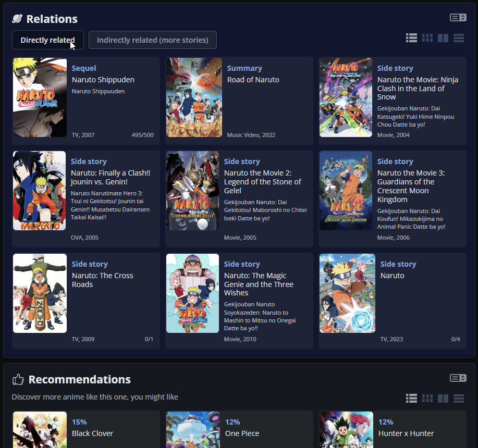Viewport: 478px width, 448px height.
Task: Switch Relations to two-column cover view icon
Action: click(443, 38)
